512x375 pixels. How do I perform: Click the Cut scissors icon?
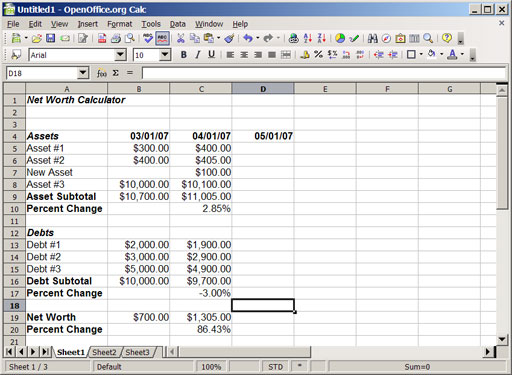(181, 38)
